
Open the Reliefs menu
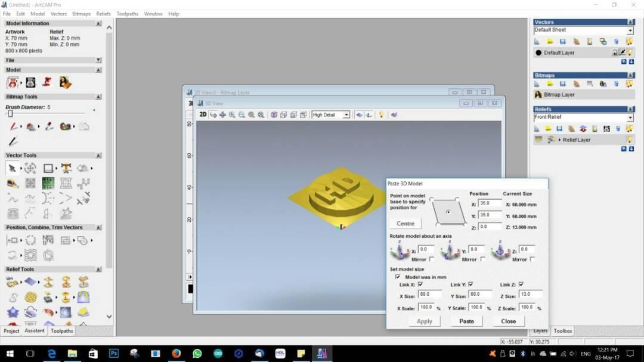[x=104, y=14]
